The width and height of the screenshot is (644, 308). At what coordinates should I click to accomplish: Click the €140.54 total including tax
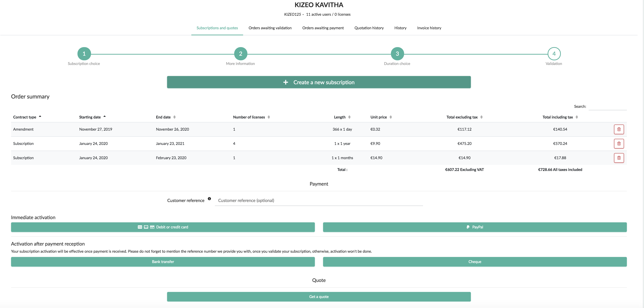click(x=560, y=129)
